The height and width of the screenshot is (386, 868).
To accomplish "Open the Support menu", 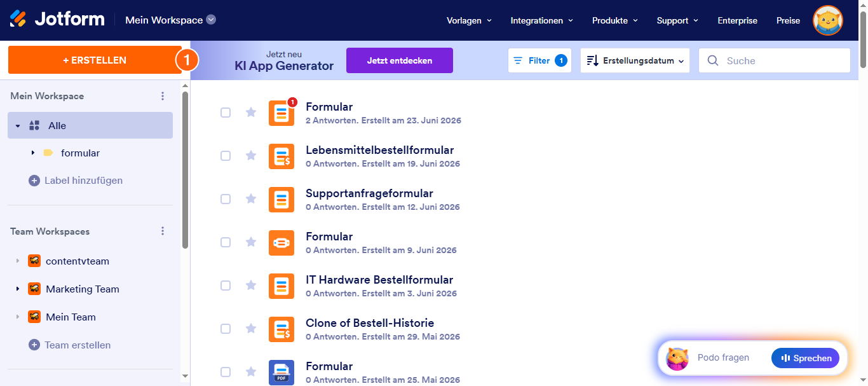I will 677,20.
